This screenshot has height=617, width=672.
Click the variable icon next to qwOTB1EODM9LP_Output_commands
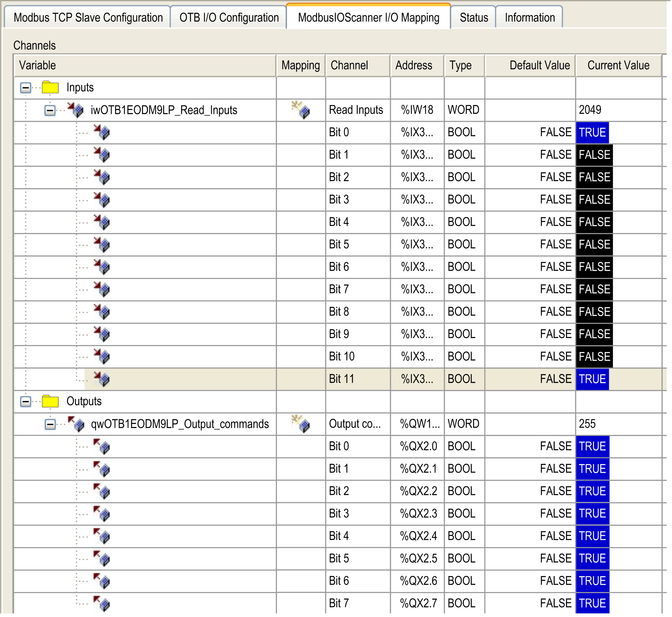(x=77, y=424)
